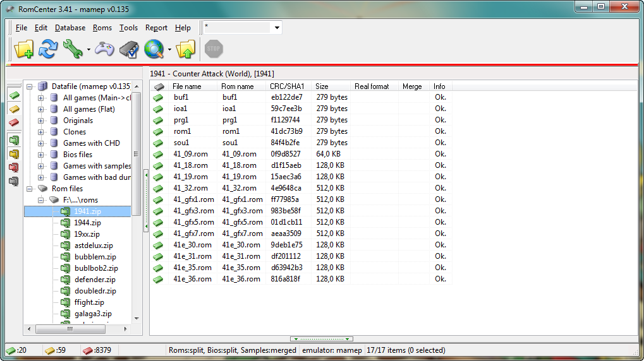
Task: Open the filter combo box dropdown
Action: [x=277, y=28]
